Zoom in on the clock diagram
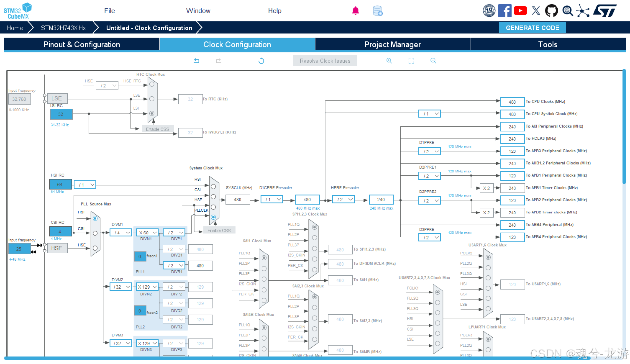The width and height of the screenshot is (630, 364). [389, 61]
